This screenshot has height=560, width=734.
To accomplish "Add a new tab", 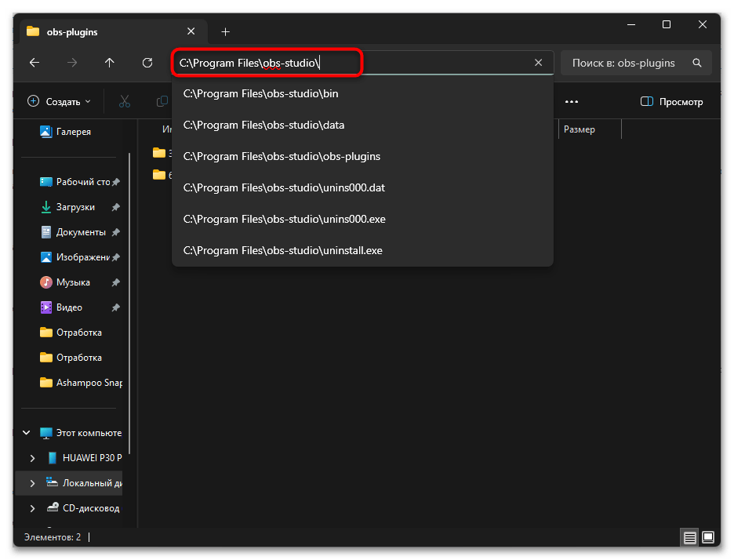I will [x=225, y=31].
